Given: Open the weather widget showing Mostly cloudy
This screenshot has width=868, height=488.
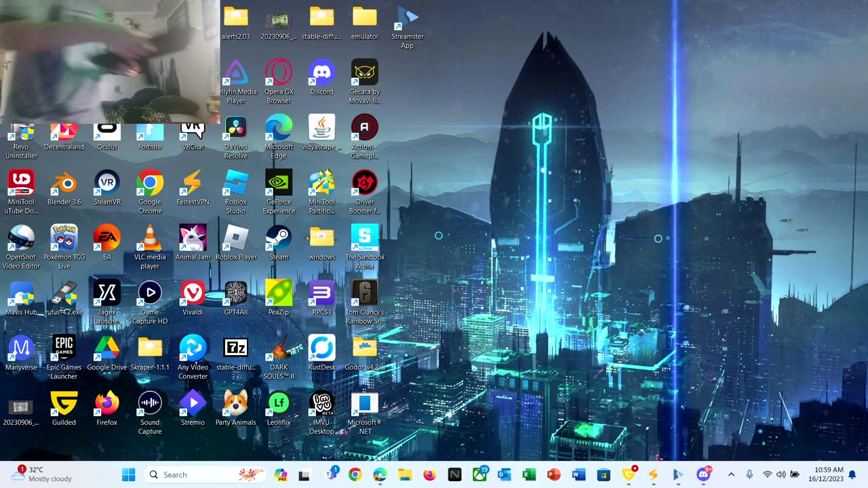Looking at the screenshot, I should point(42,474).
